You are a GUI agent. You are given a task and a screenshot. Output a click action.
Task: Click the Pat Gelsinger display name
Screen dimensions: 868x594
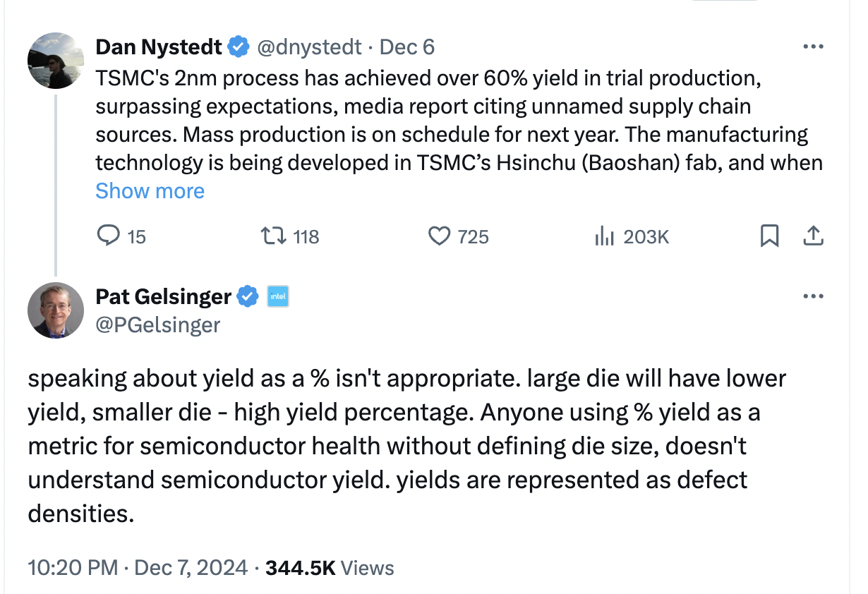pyautogui.click(x=163, y=297)
